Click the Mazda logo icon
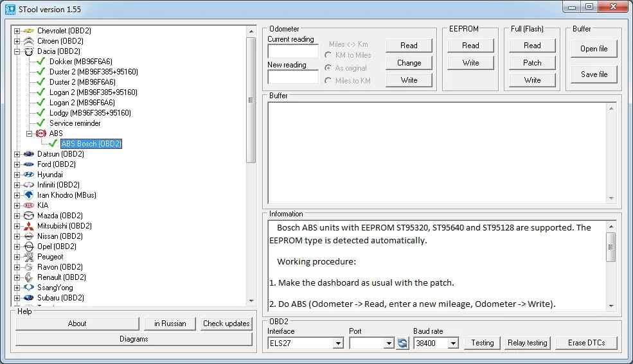This screenshot has width=633, height=364. pyautogui.click(x=29, y=216)
